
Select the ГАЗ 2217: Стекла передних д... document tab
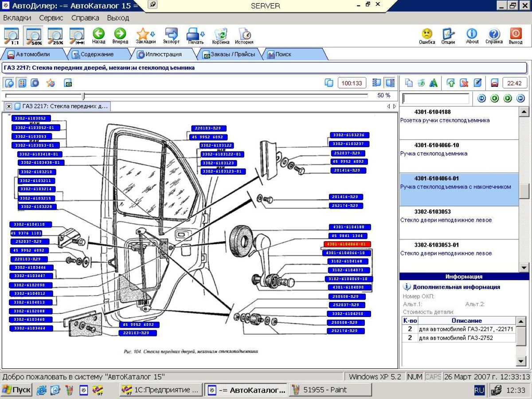click(x=62, y=106)
